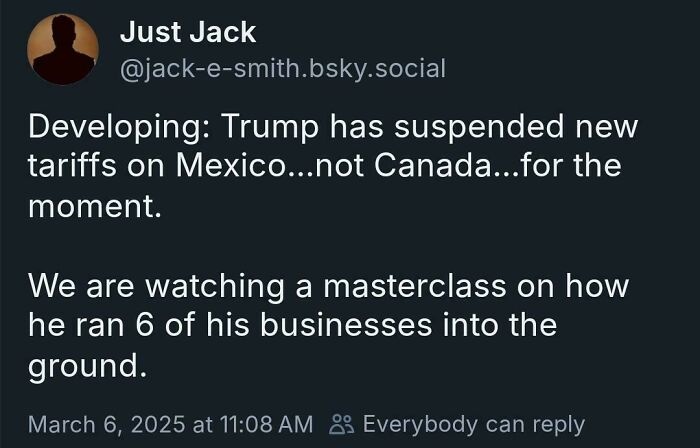Click the word tariffs in the post

click(72, 166)
